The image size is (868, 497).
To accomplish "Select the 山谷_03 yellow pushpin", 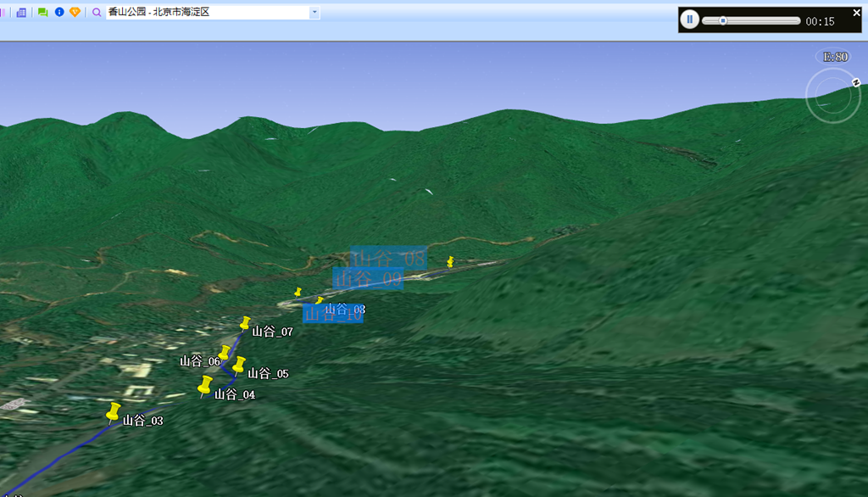I will coord(113,413).
